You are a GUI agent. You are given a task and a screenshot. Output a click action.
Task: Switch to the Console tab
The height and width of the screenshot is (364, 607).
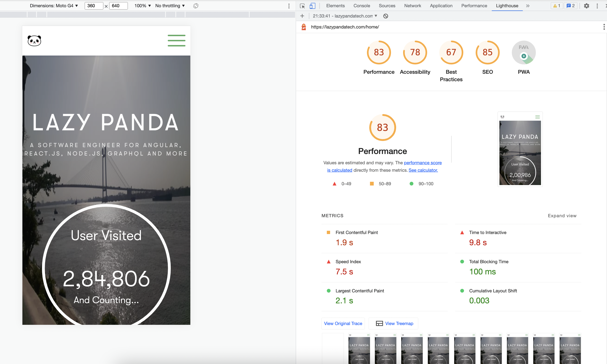[x=362, y=6]
